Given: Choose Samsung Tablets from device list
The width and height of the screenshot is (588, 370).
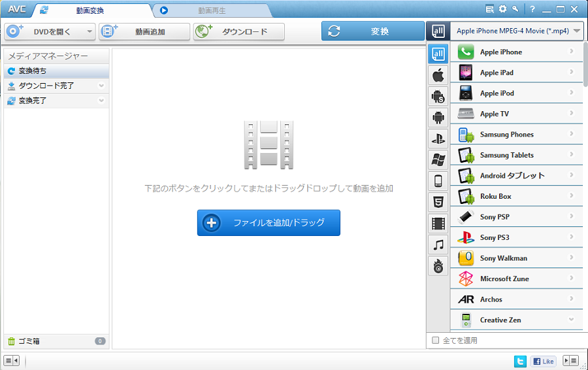Looking at the screenshot, I should pos(516,155).
